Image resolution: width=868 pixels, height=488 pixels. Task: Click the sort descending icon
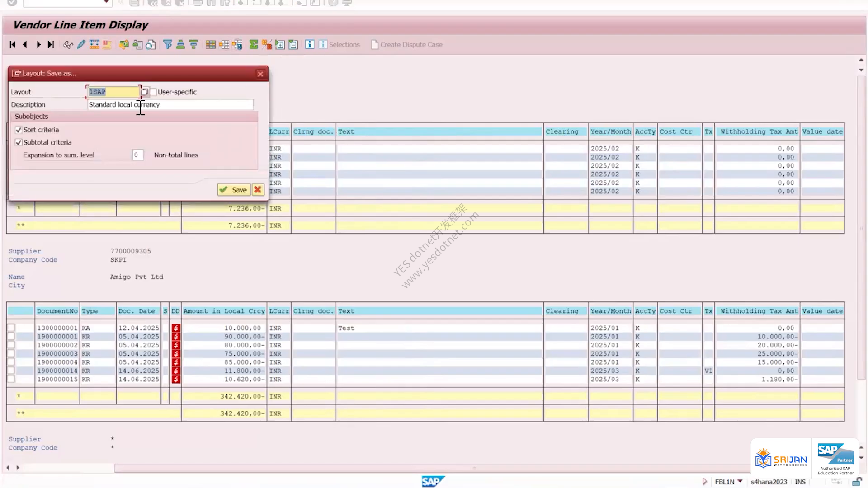click(x=193, y=44)
